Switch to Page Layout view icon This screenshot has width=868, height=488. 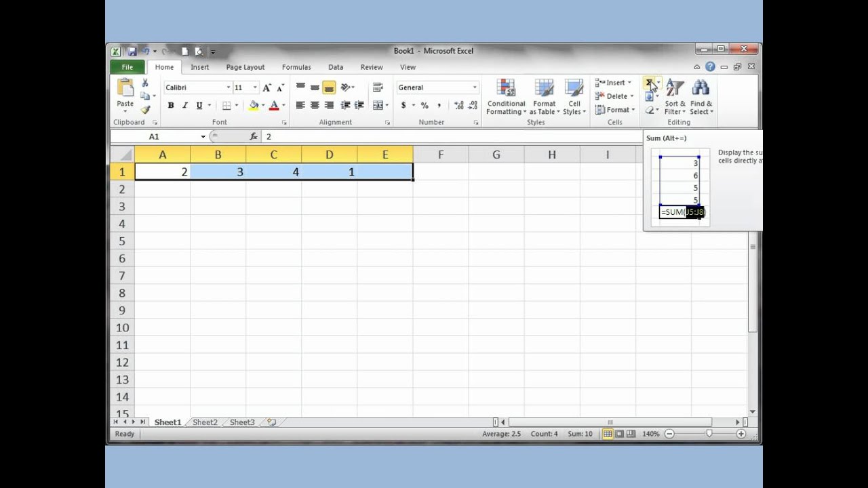click(x=620, y=434)
